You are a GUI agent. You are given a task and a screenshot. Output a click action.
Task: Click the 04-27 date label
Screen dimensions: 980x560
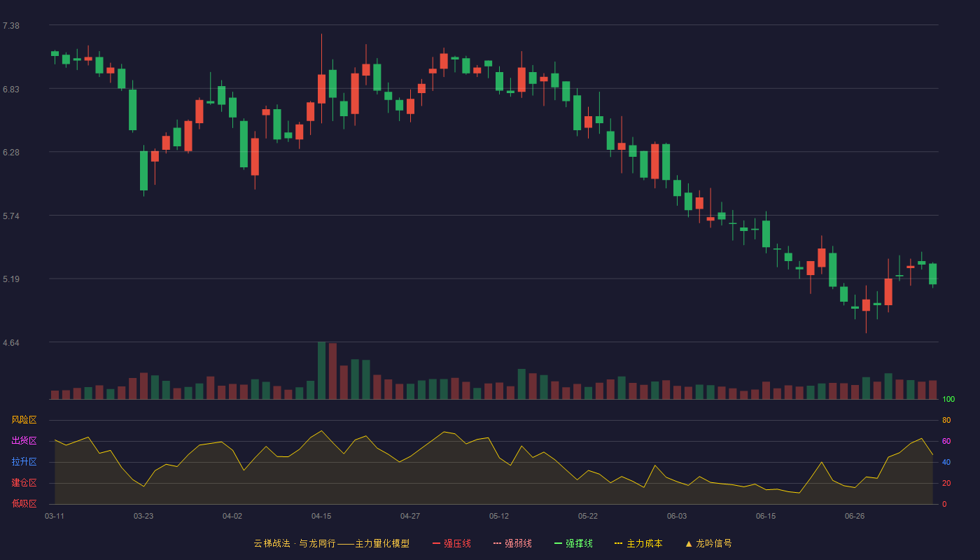pos(410,516)
